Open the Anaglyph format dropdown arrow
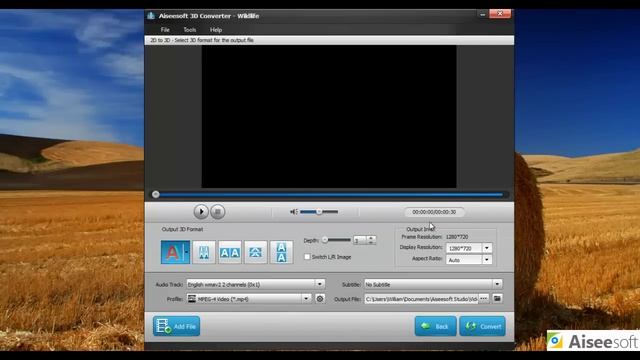 click(x=187, y=252)
